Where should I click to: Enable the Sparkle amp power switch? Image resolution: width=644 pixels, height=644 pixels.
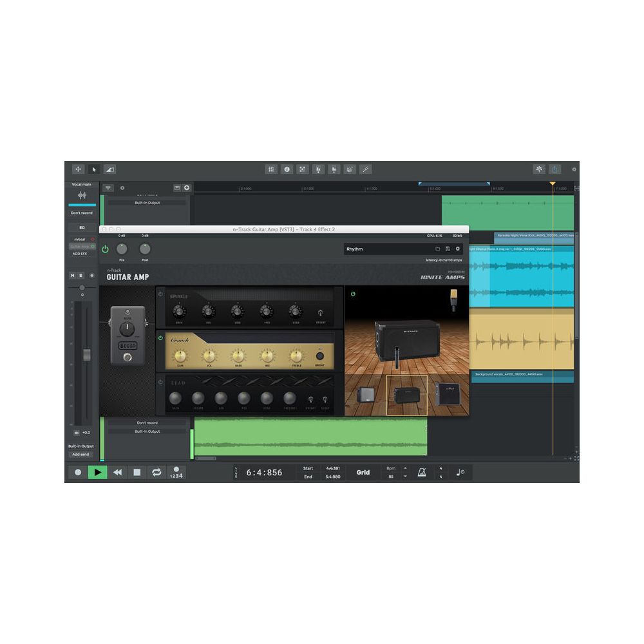pos(161,294)
